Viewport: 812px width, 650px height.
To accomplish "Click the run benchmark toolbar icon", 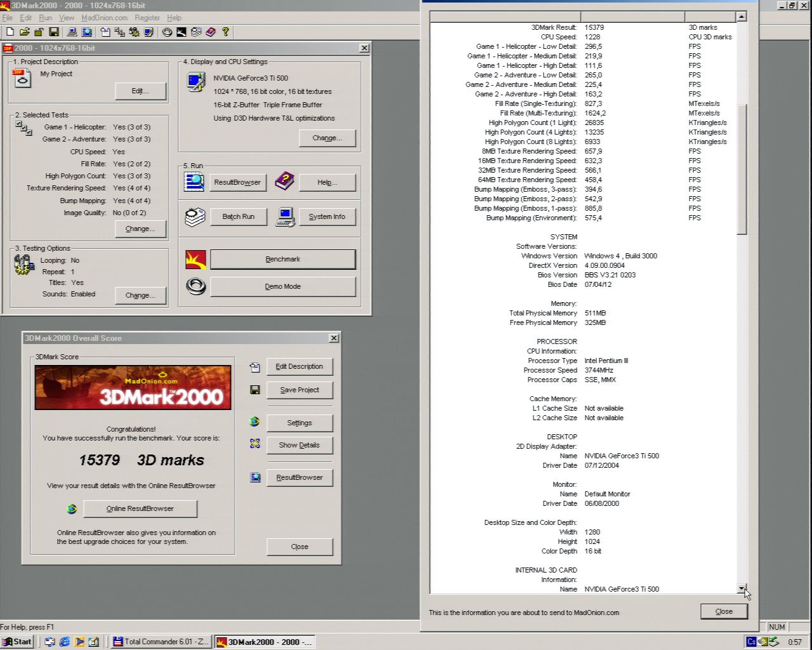I will pyautogui.click(x=181, y=32).
